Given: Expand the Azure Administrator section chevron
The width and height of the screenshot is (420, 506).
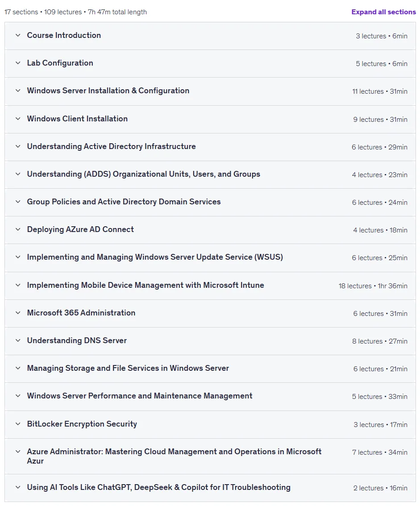Looking at the screenshot, I should tap(18, 452).
